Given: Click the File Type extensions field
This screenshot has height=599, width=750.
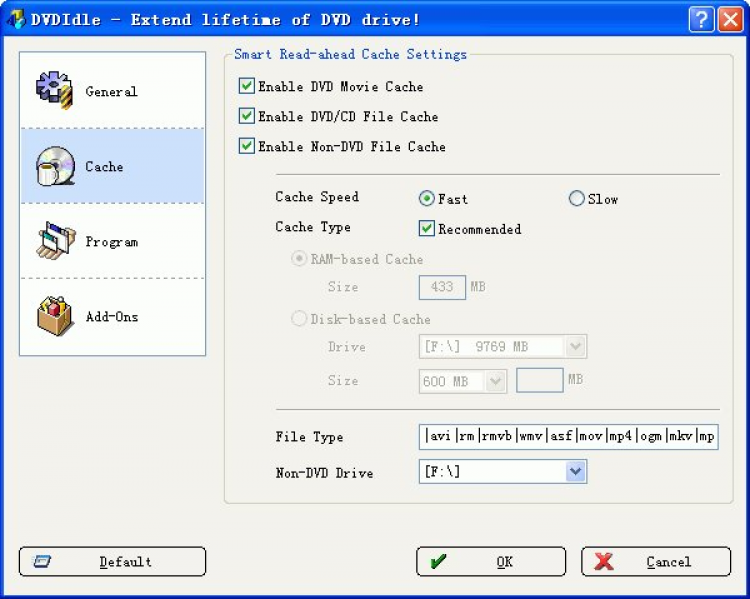Looking at the screenshot, I should [568, 436].
